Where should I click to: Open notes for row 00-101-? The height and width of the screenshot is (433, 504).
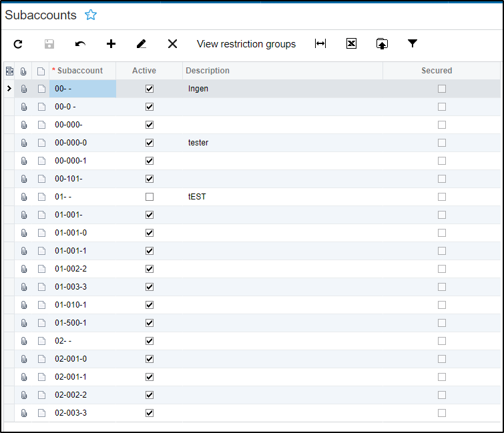(41, 179)
